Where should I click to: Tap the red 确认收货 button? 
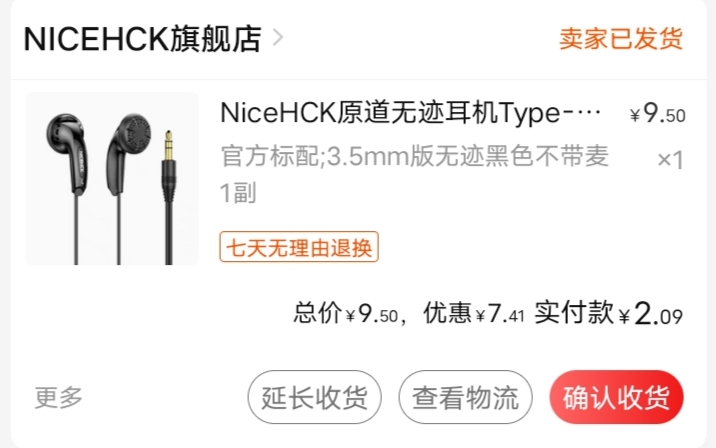616,397
